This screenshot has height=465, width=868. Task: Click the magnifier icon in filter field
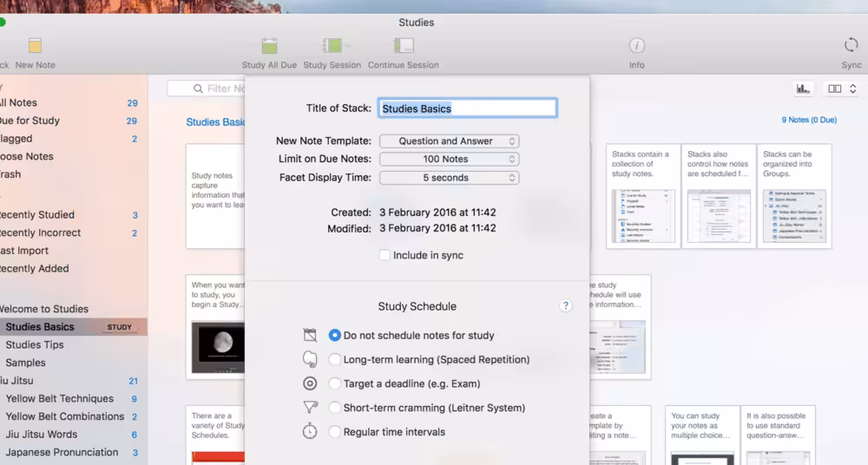pyautogui.click(x=198, y=88)
